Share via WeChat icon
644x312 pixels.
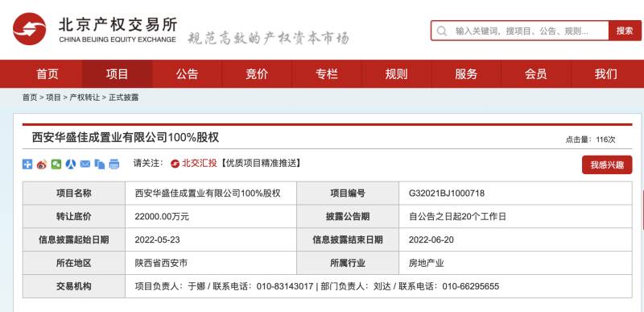tap(56, 164)
